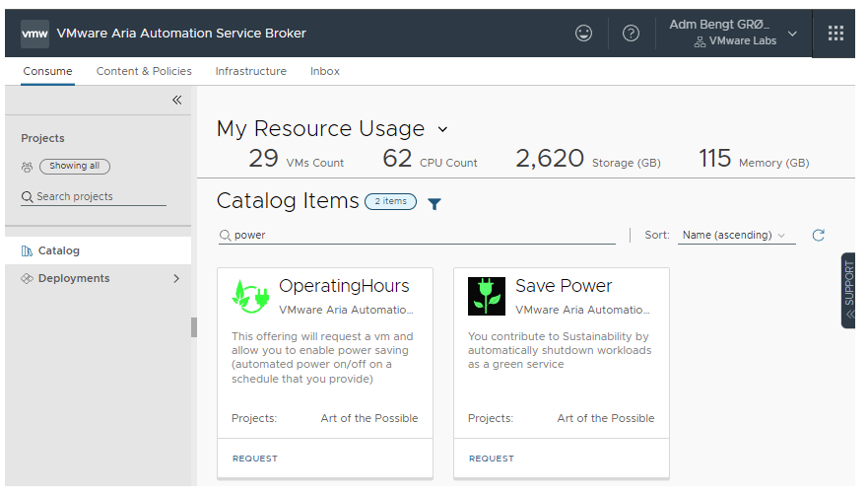868x496 pixels.
Task: Open the apps grid switcher icon
Action: tap(835, 34)
